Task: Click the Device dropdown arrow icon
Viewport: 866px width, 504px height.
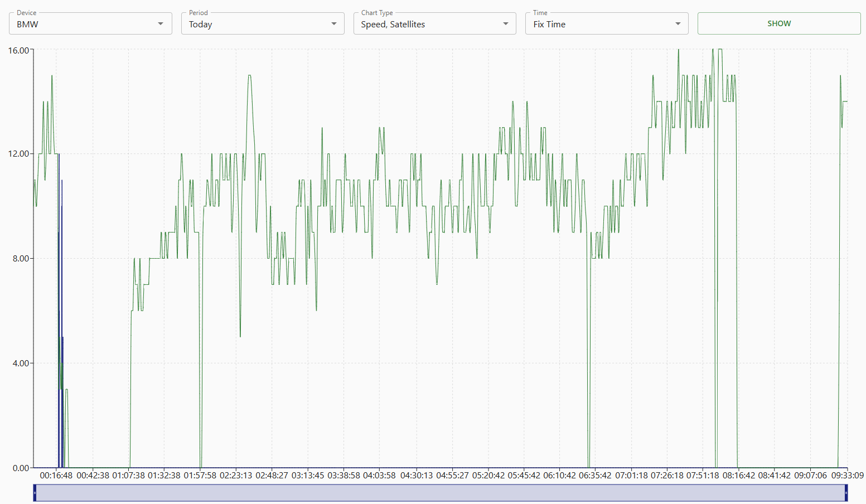Action: click(x=161, y=24)
